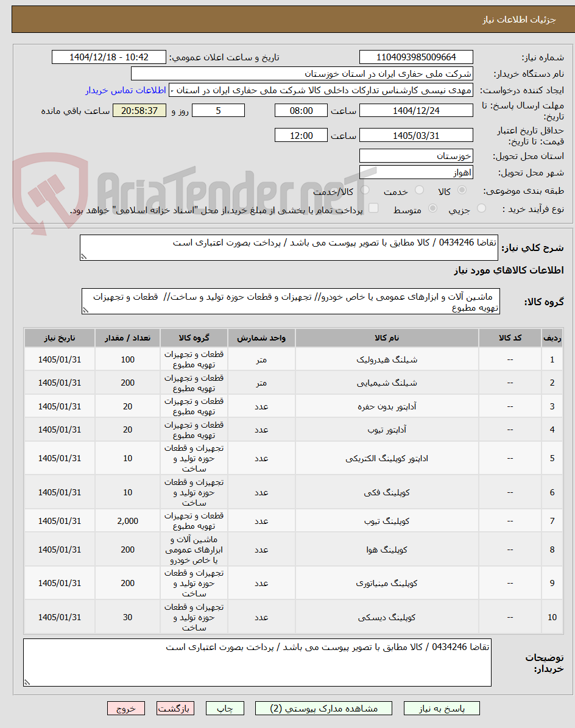Click the delivery province field خوزستان
This screenshot has height=728, width=575.
tap(416, 156)
